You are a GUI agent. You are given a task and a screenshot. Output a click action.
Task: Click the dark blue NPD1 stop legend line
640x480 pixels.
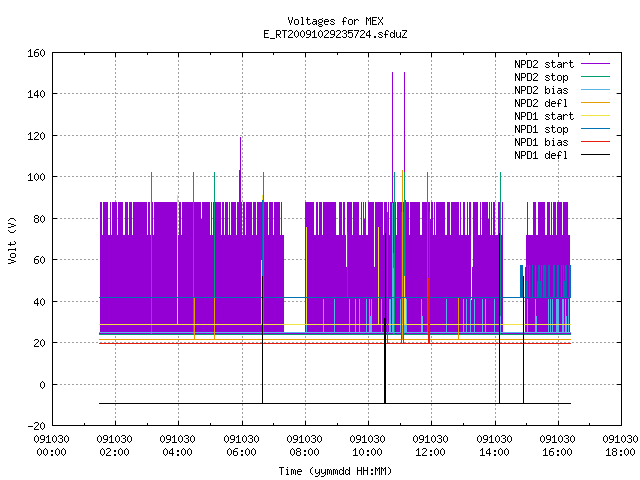[x=595, y=129]
